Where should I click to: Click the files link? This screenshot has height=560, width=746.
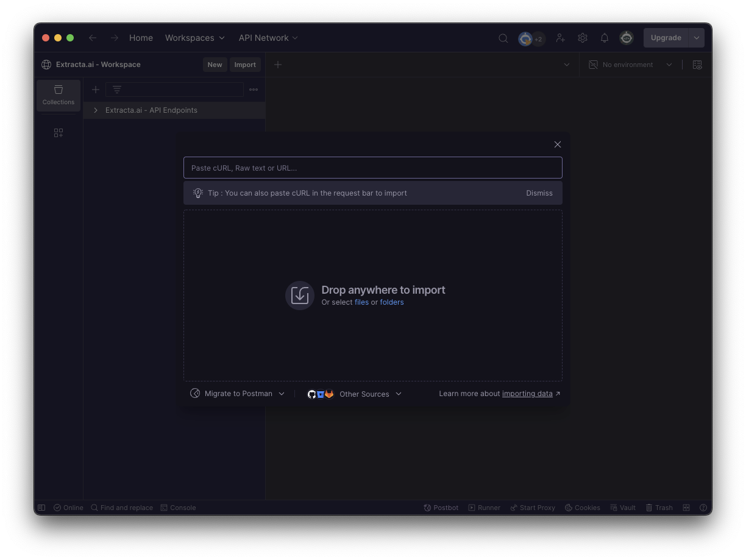361,302
